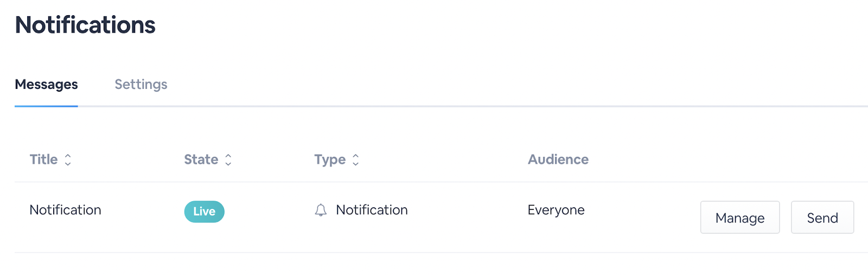The height and width of the screenshot is (275, 868).
Task: Hit the Send button
Action: (x=822, y=218)
